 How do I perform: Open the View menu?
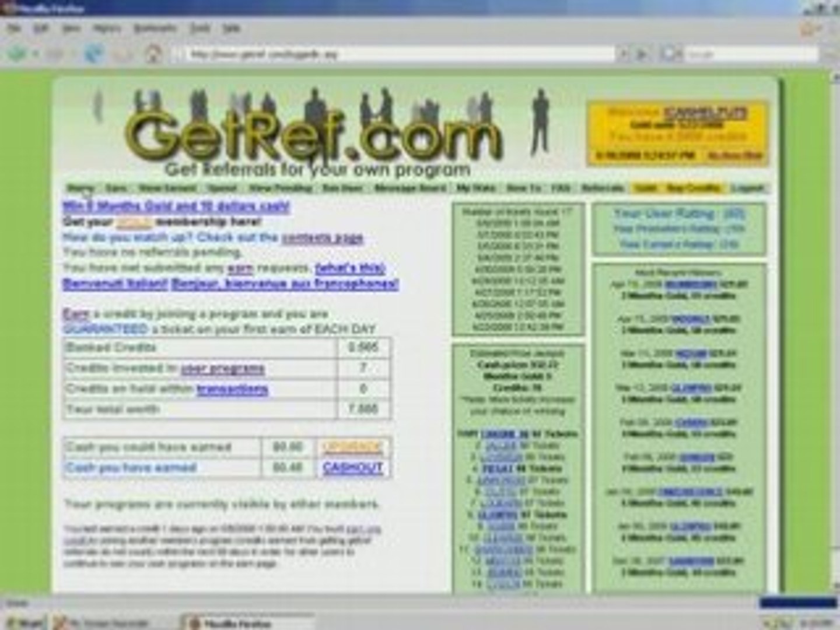click(x=71, y=28)
